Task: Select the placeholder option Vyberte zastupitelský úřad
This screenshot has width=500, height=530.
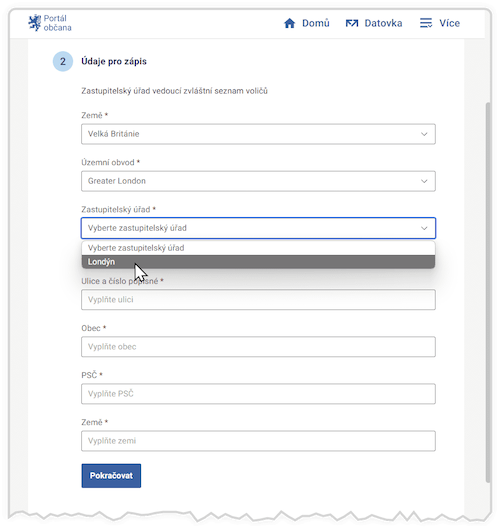Action: coord(258,248)
